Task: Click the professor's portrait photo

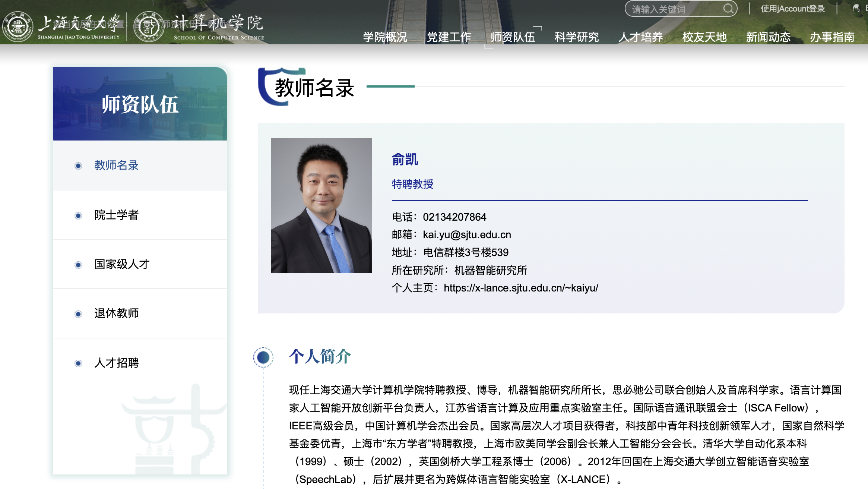Action: (321, 205)
